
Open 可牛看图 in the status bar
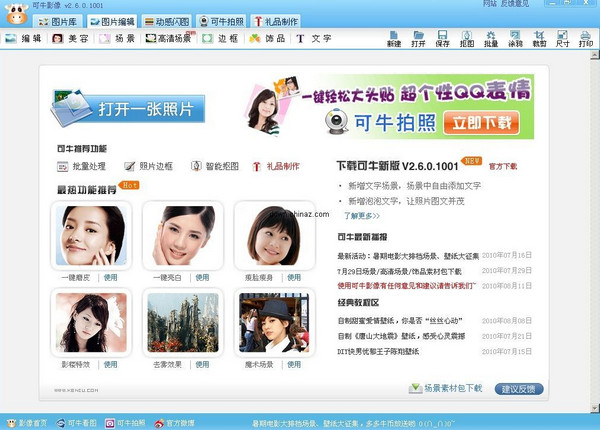click(x=76, y=423)
